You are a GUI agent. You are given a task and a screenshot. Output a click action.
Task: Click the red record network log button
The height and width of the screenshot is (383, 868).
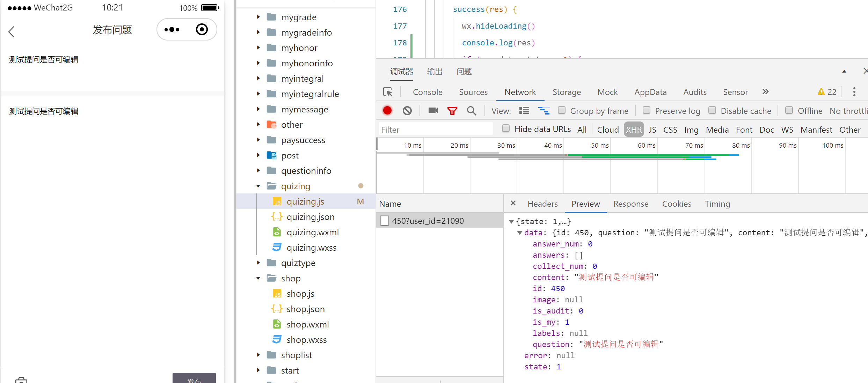click(387, 111)
